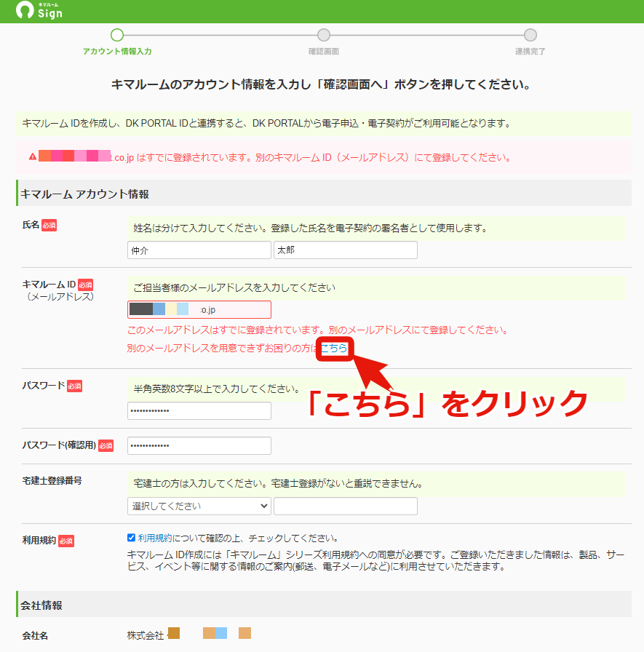Screen dimensions: 644x652
Task: Click the キマルーム Sign logo
Action: 39,10
